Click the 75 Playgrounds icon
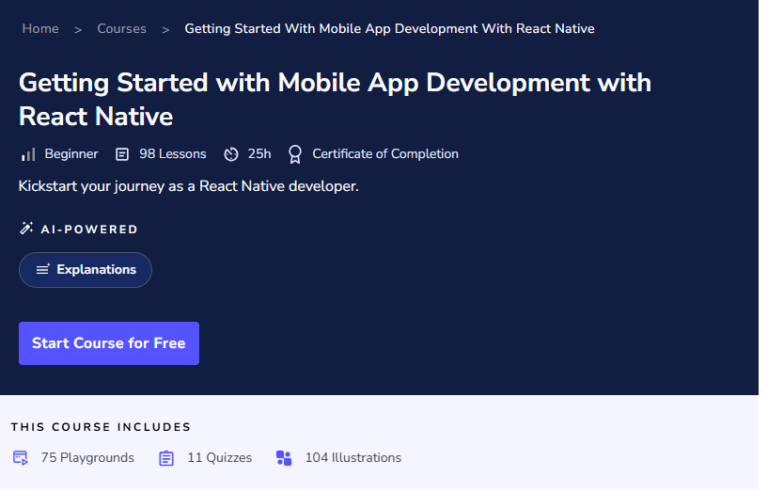 pyautogui.click(x=20, y=458)
